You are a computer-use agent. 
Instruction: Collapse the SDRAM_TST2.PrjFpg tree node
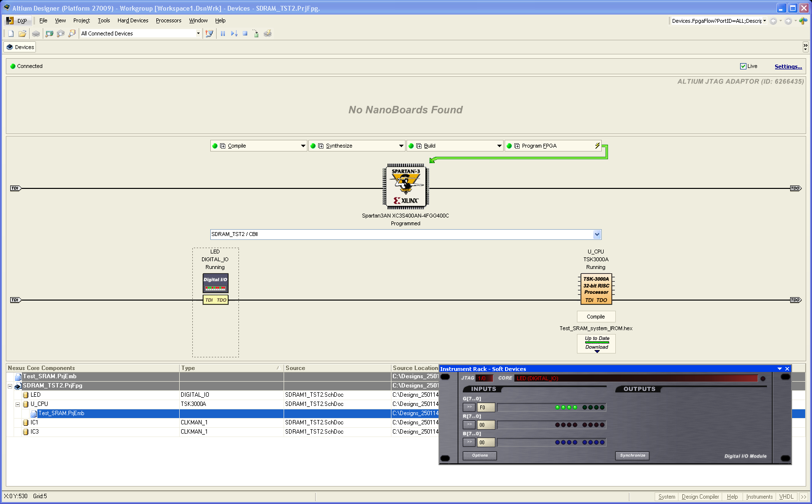coord(10,386)
